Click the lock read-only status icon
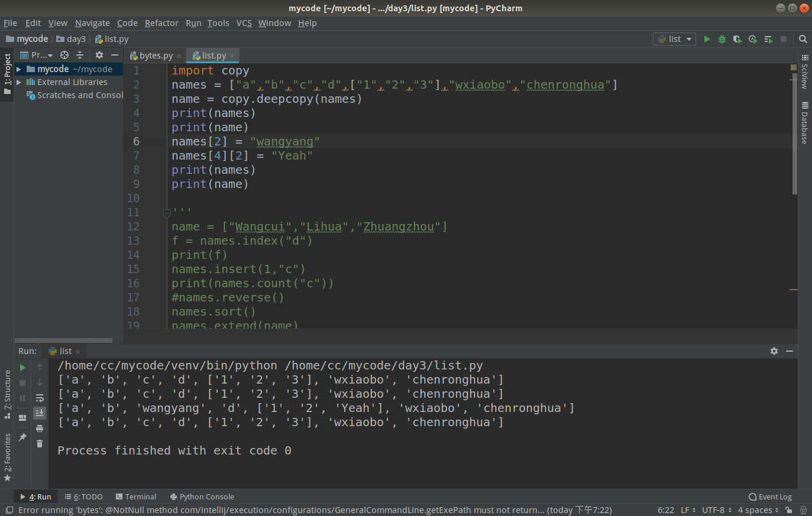 [x=789, y=510]
